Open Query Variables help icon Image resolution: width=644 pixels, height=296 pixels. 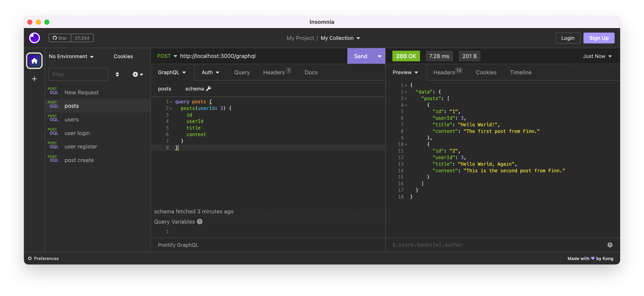click(200, 221)
